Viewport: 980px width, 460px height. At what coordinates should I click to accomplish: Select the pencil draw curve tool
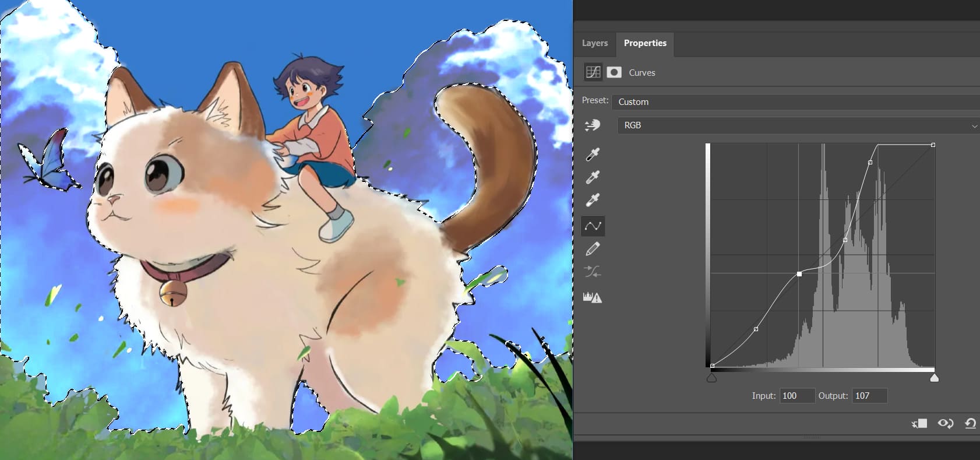click(x=593, y=250)
